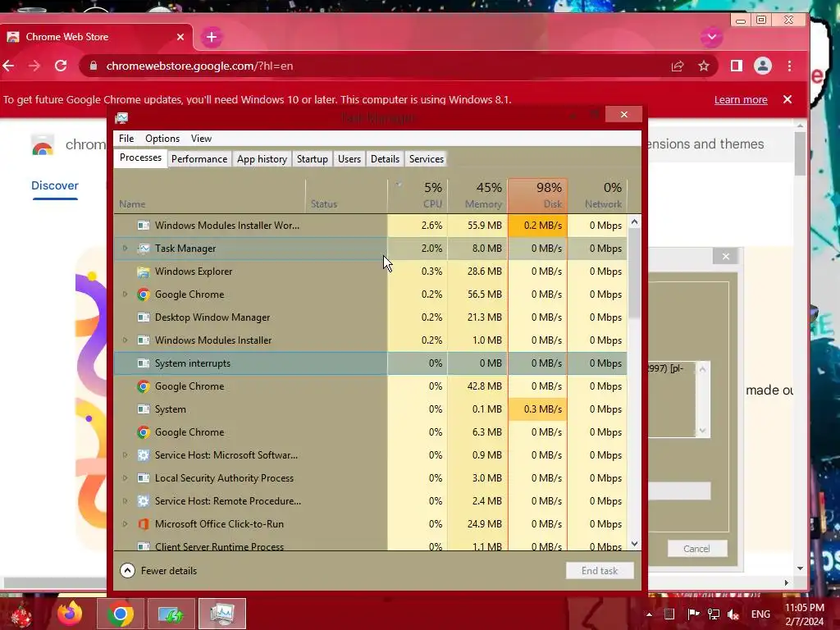Click the System interrupts process icon
The width and height of the screenshot is (840, 630).
click(x=143, y=363)
